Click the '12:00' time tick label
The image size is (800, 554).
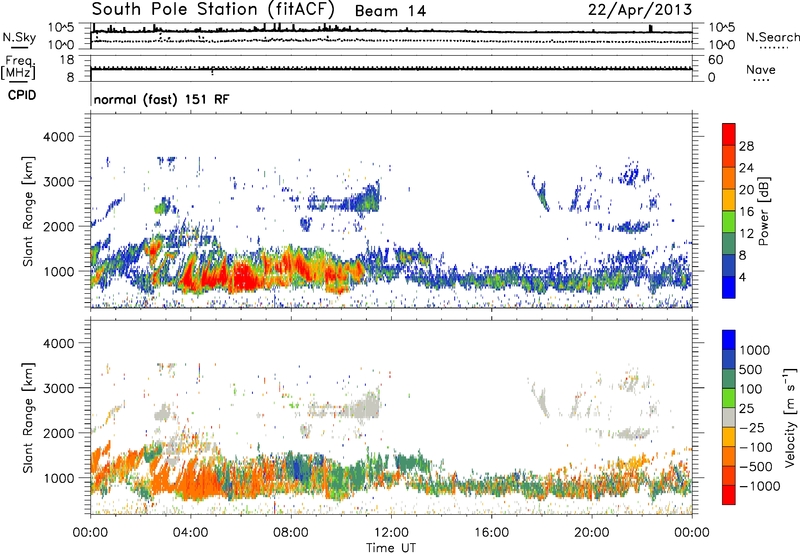click(x=391, y=533)
